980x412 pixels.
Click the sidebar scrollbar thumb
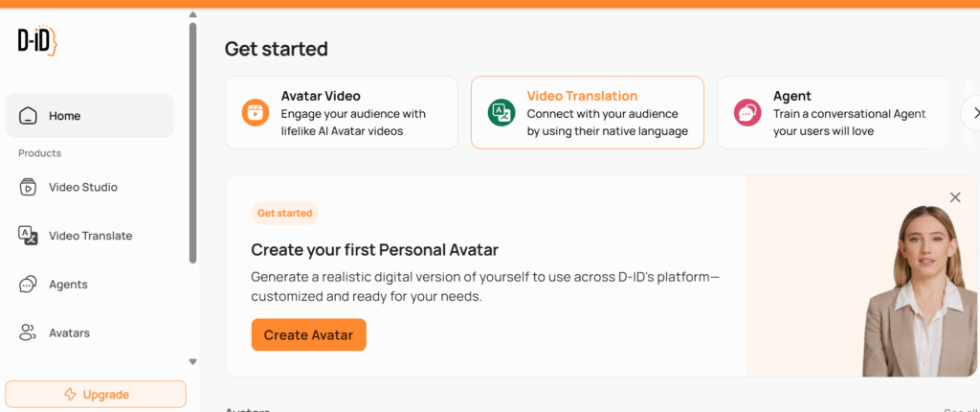tap(192, 143)
